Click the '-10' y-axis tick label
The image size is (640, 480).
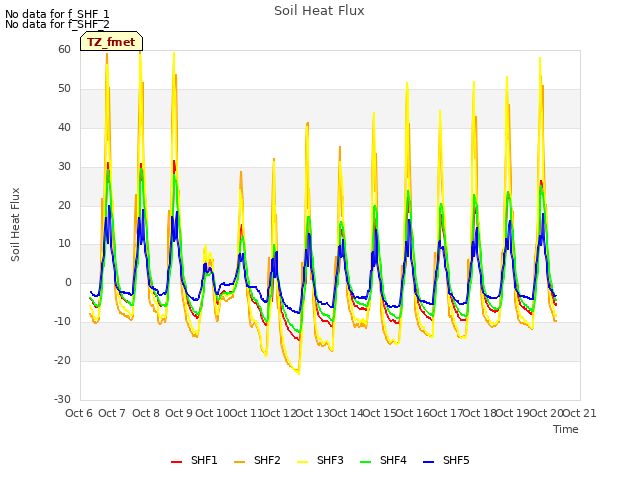coord(63,322)
